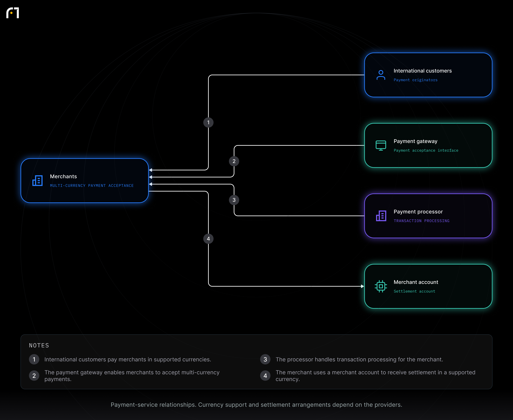The image size is (513, 420).
Task: Click the monitor icon in Payment gateway card
Action: tap(381, 145)
